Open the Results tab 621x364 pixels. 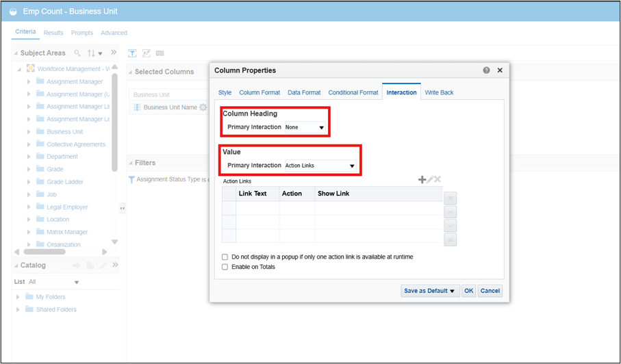pos(53,33)
